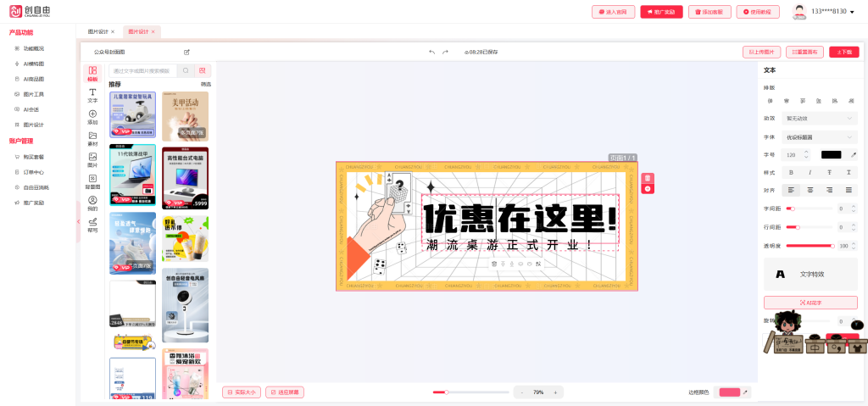Toggle italic style I button

pyautogui.click(x=810, y=172)
